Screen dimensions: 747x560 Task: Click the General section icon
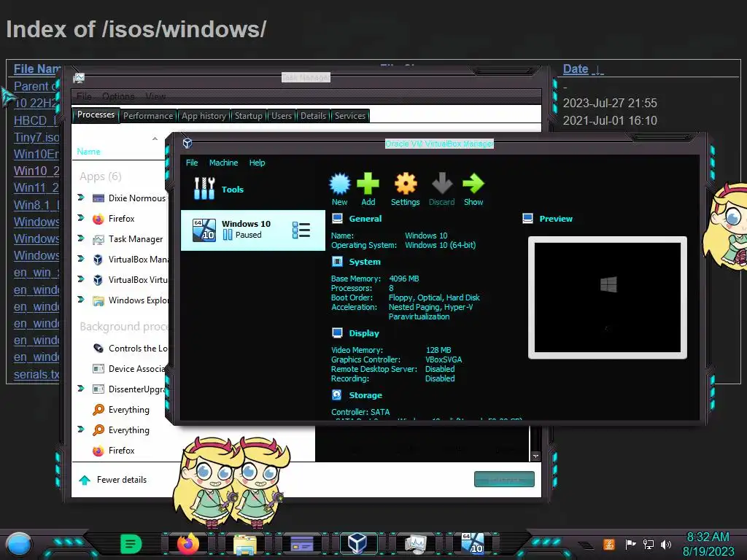(337, 219)
